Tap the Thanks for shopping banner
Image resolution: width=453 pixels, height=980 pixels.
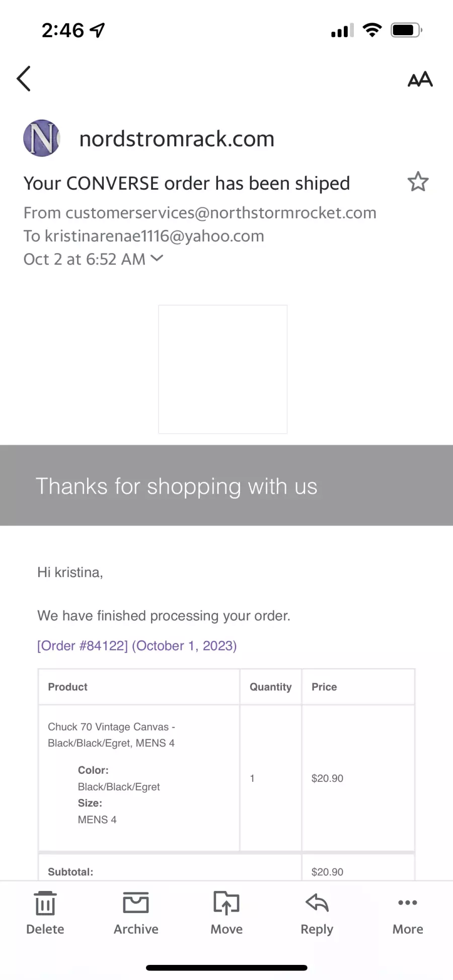coord(226,485)
